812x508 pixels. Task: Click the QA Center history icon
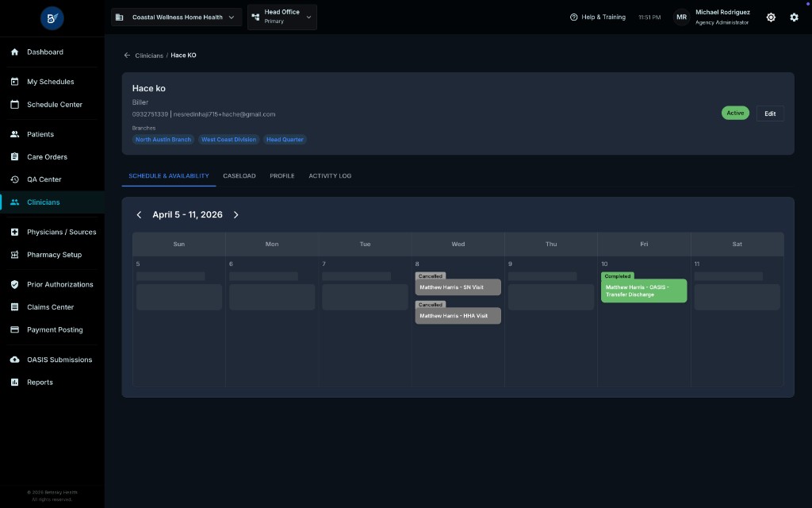[x=14, y=179]
